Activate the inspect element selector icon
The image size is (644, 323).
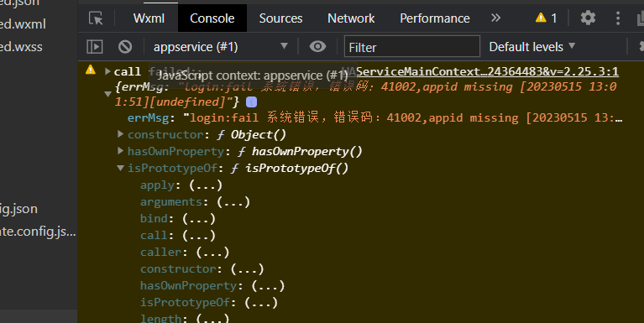(96, 18)
